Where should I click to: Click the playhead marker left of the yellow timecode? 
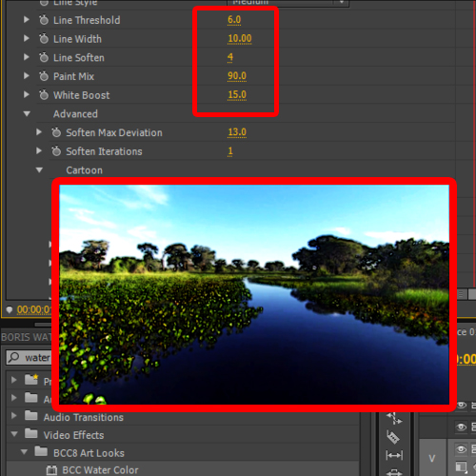pyautogui.click(x=10, y=309)
